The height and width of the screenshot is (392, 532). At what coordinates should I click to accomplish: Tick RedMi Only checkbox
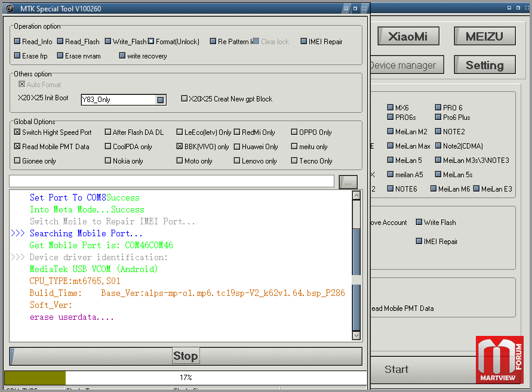pos(237,132)
